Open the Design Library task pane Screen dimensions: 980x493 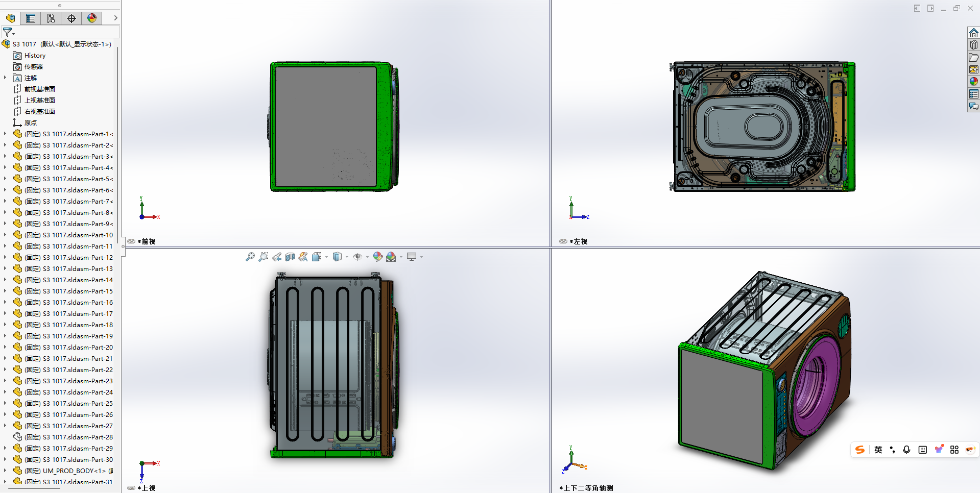(974, 45)
